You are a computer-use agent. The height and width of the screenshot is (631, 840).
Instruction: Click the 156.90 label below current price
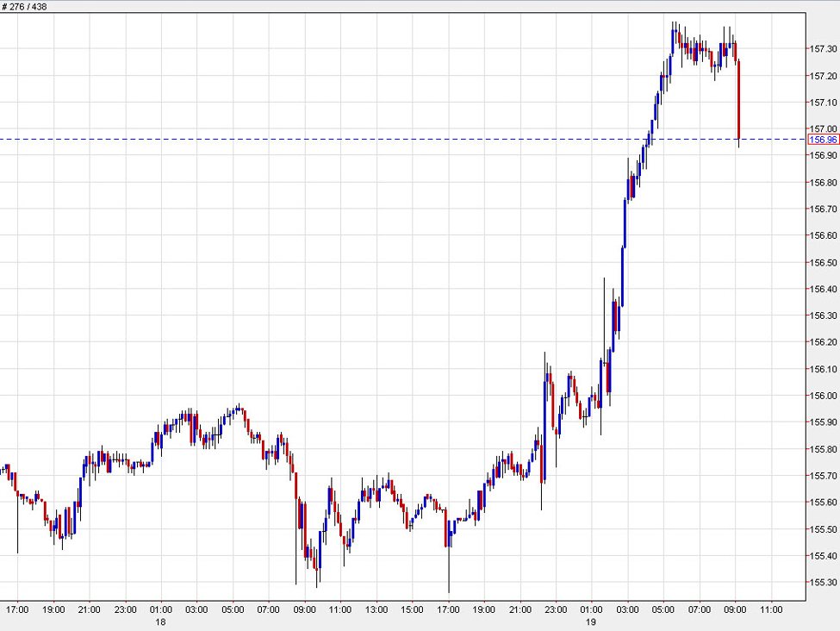coord(823,156)
